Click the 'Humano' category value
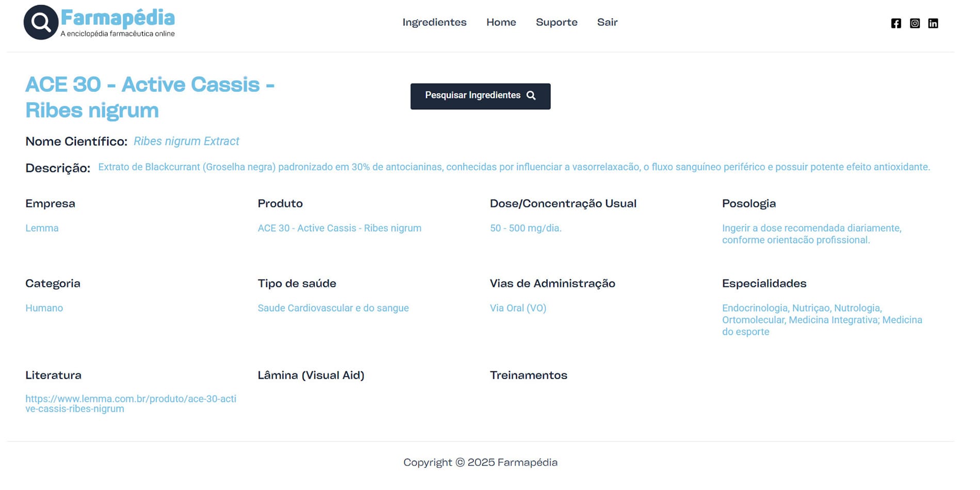This screenshot has width=980, height=490. [x=44, y=308]
